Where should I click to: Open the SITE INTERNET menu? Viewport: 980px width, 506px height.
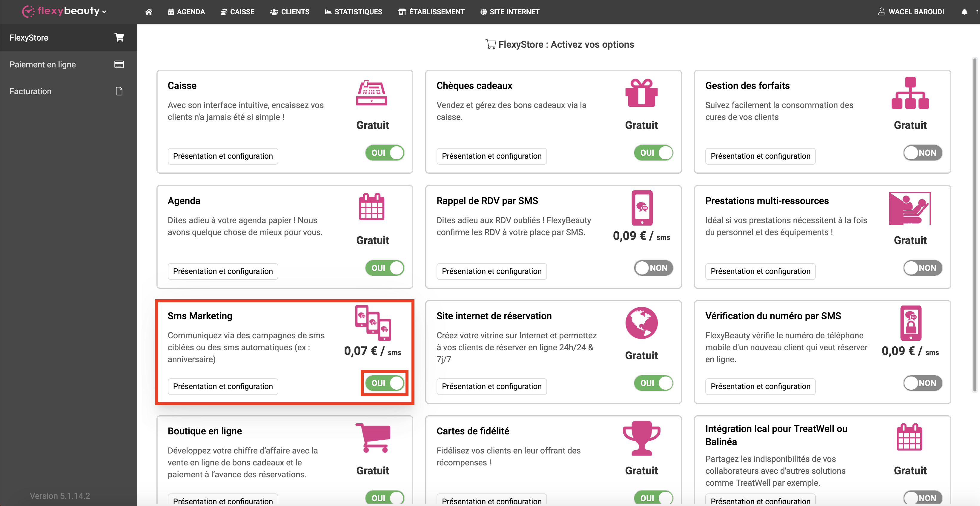click(510, 12)
